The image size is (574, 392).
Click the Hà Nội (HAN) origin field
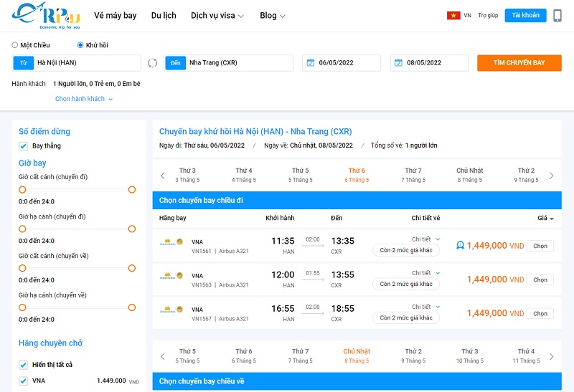click(x=77, y=63)
